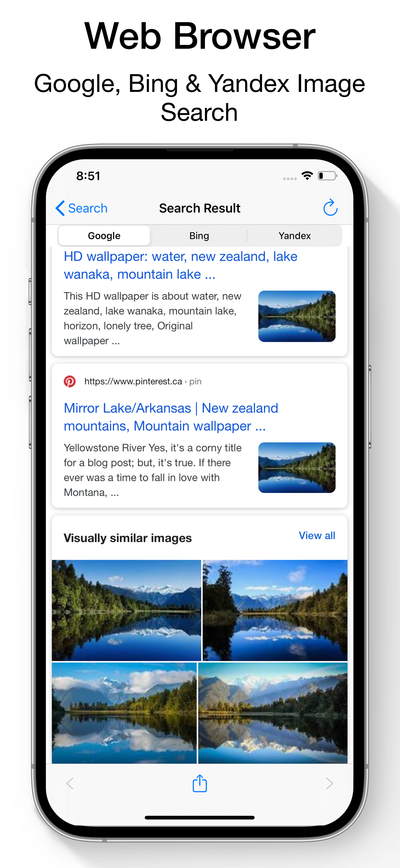Open the HD wallpaper result thumbnail
The image size is (400, 868).
297,316
